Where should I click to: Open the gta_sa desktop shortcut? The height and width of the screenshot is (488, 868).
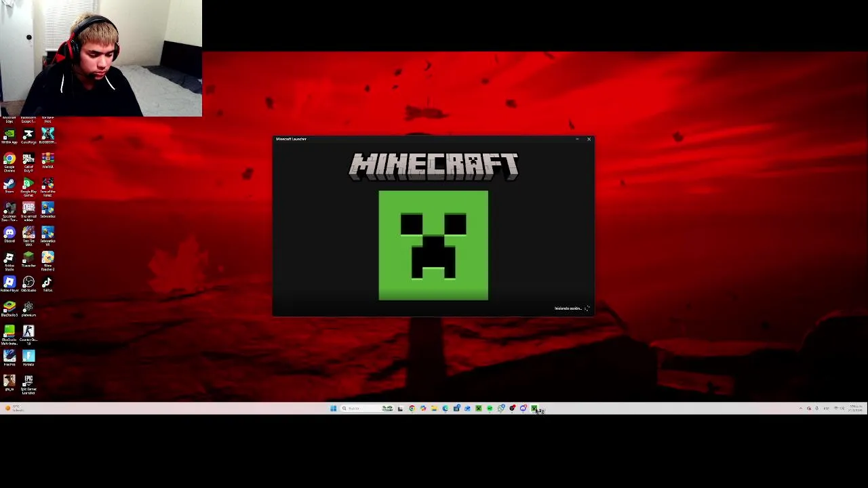[9, 382]
